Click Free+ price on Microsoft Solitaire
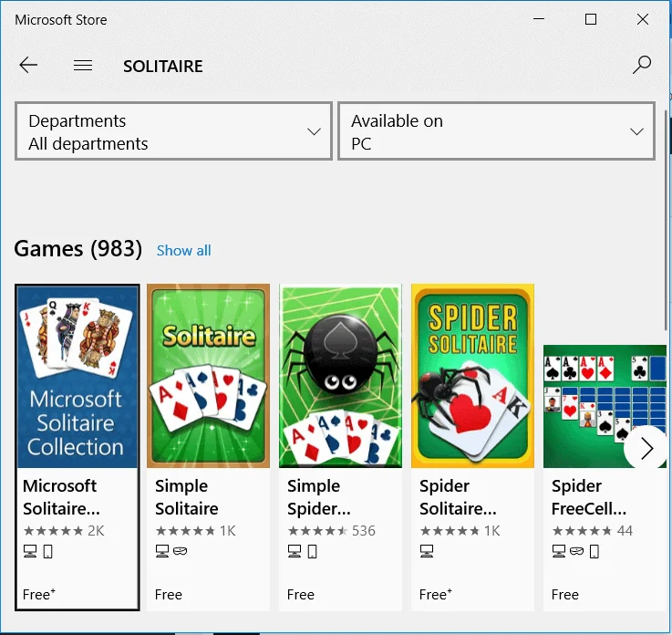The width and height of the screenshot is (672, 635). (39, 594)
